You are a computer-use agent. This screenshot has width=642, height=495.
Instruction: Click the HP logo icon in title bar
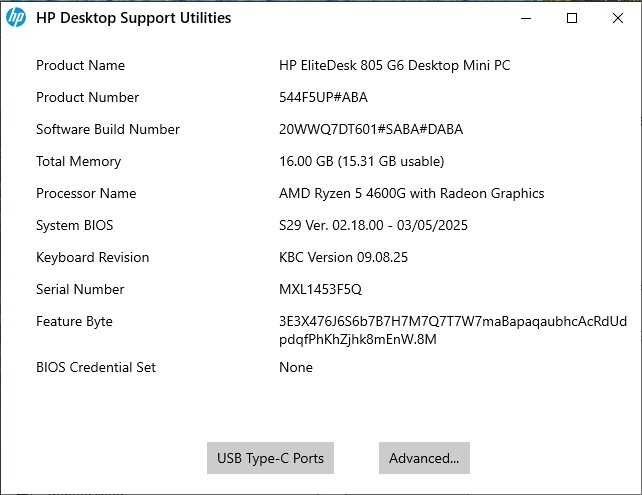click(16, 18)
